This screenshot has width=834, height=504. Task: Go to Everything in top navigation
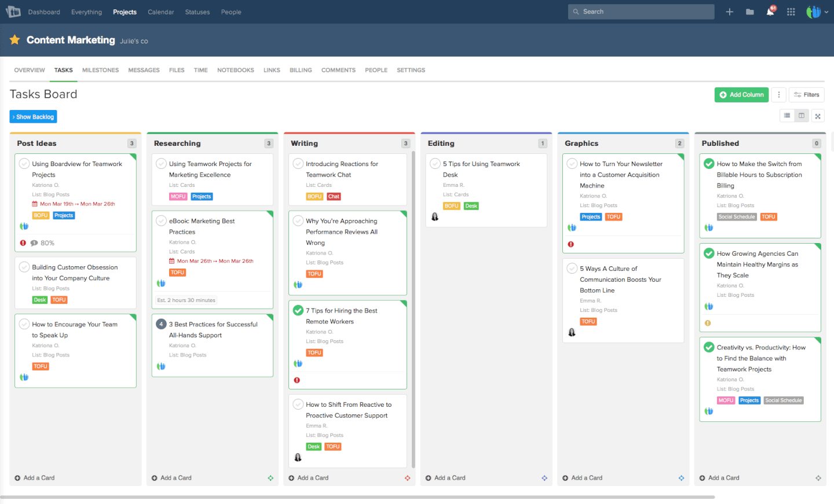[86, 12]
